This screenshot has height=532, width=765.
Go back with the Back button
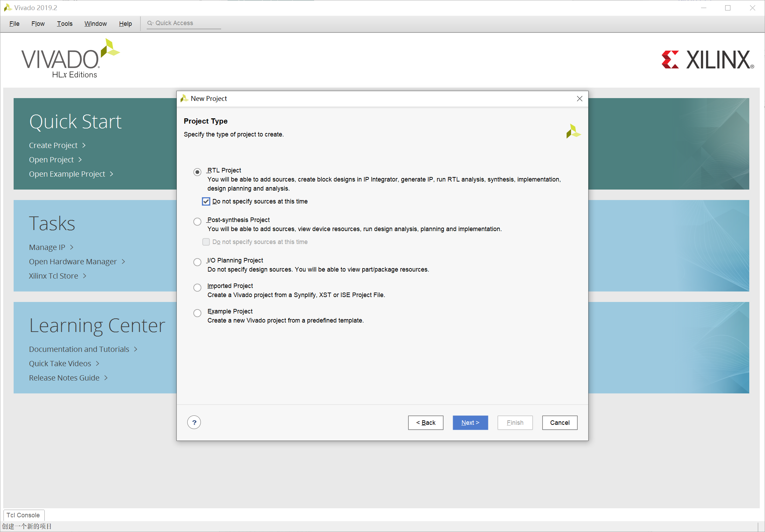point(425,422)
